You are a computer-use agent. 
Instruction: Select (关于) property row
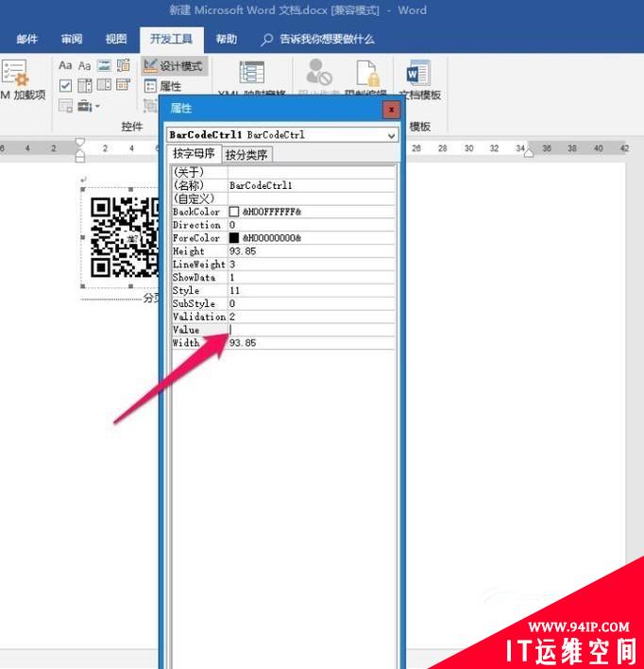pyautogui.click(x=283, y=172)
